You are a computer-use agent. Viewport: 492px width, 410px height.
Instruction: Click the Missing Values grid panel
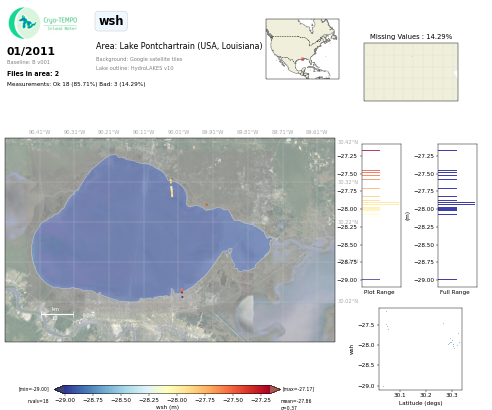point(411,72)
